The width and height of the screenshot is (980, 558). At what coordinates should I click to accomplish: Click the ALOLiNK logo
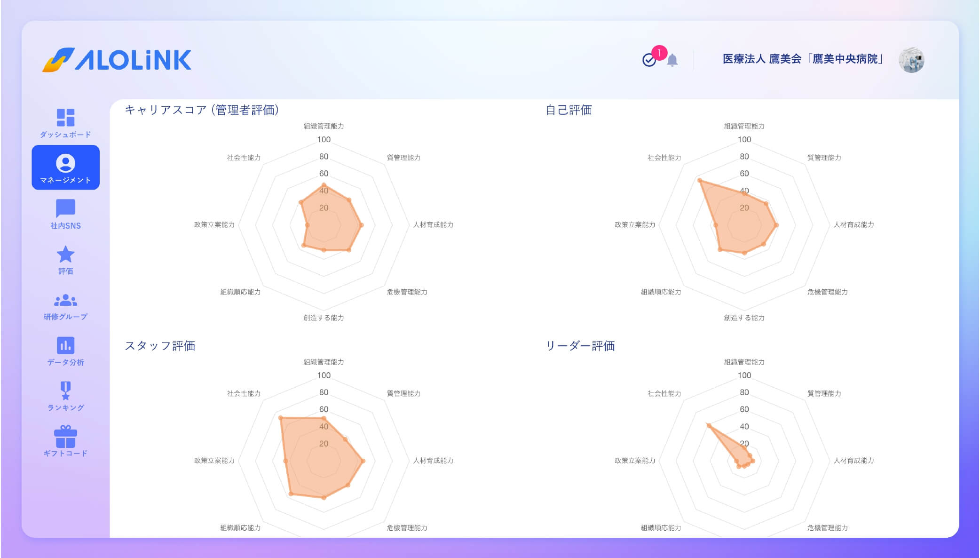pos(118,61)
